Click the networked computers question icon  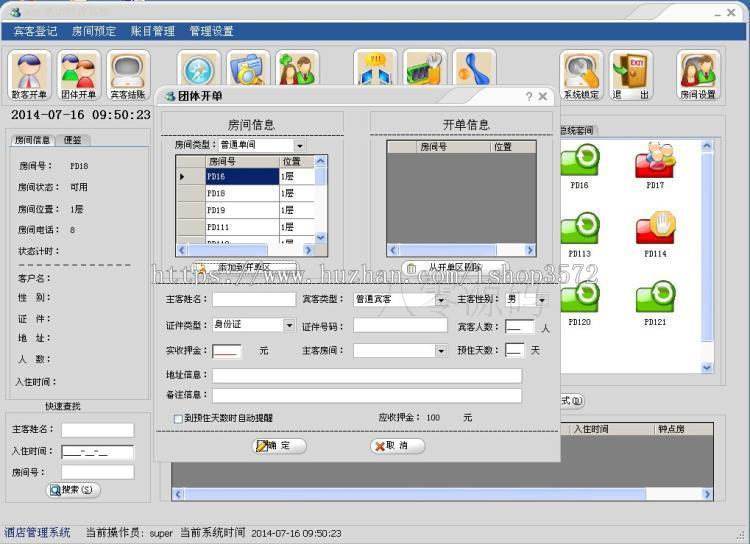[x=375, y=68]
